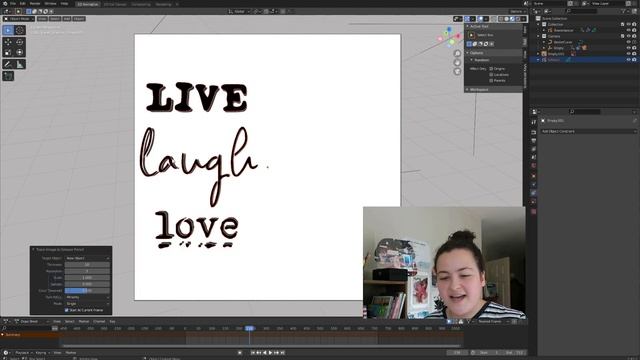Open the Tool properties tab icon
The width and height of the screenshot is (640, 360).
[533, 122]
